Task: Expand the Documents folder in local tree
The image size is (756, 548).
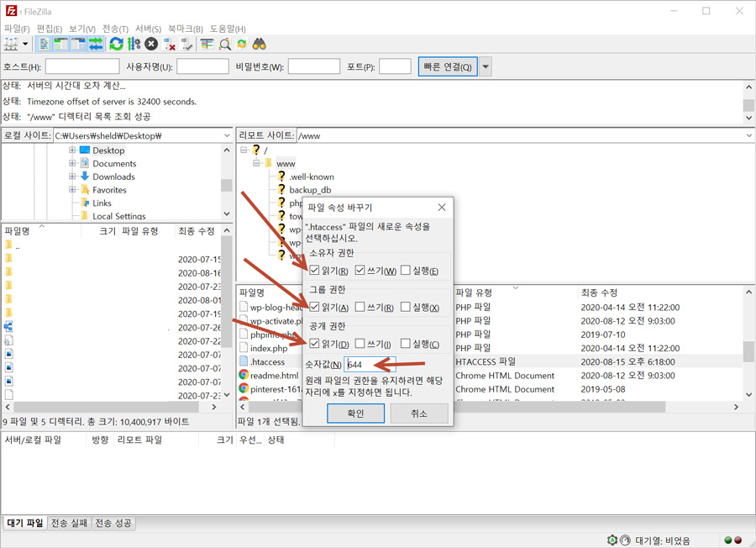Action: (72, 164)
